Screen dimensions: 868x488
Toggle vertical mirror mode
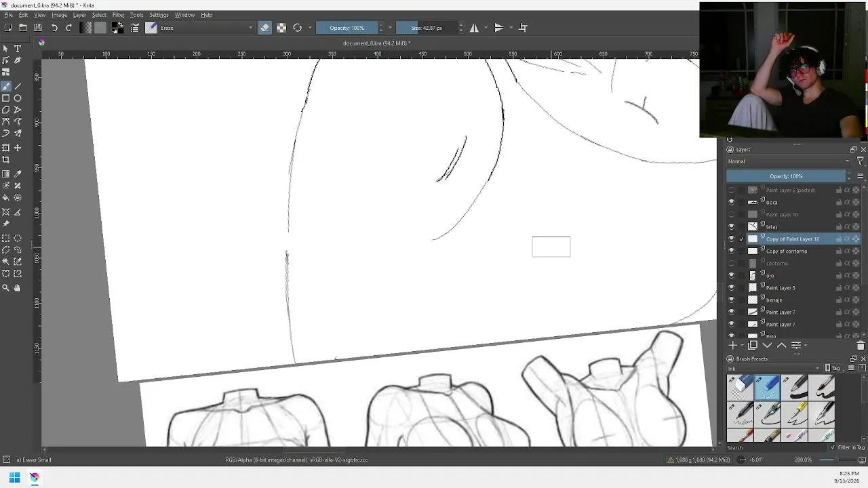pos(499,28)
